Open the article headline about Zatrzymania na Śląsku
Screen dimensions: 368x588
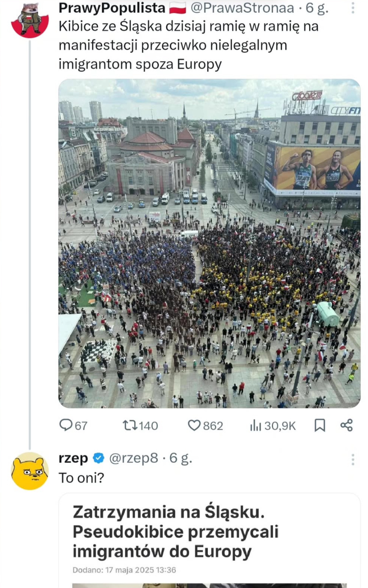coord(176,532)
